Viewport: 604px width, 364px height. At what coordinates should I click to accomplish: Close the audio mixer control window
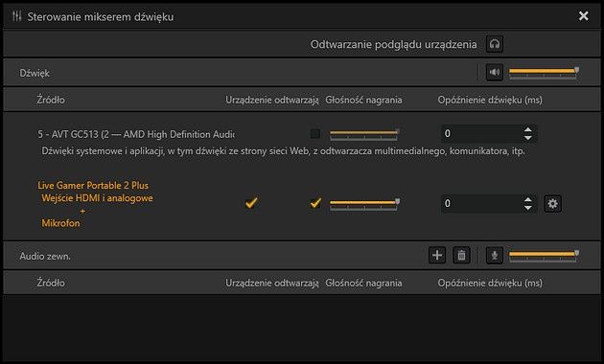[x=584, y=15]
